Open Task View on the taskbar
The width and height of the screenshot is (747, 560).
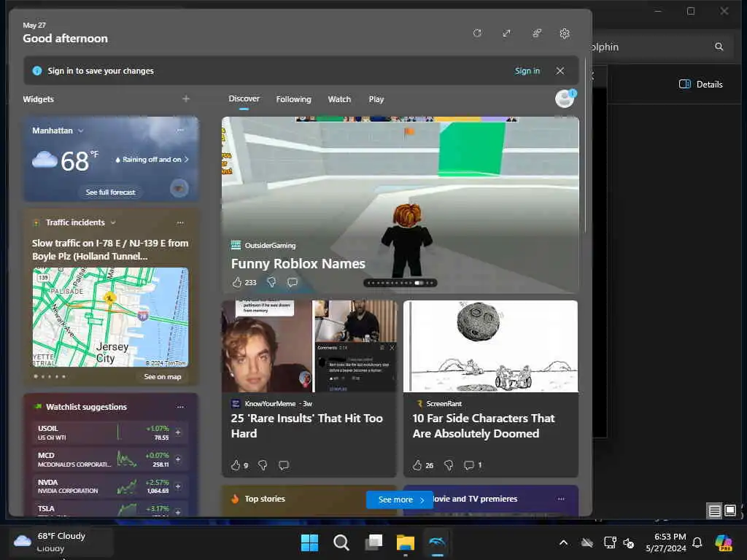coord(373,542)
